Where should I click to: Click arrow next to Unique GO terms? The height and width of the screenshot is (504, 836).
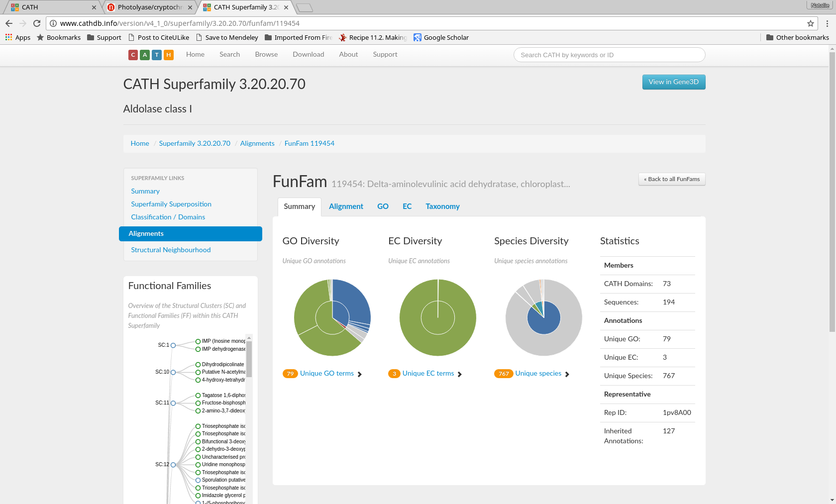360,374
